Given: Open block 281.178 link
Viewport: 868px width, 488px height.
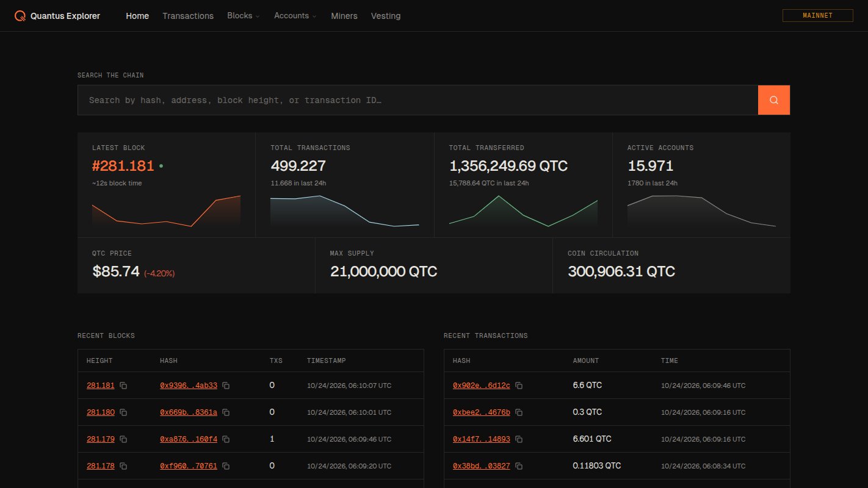Looking at the screenshot, I should [x=101, y=466].
